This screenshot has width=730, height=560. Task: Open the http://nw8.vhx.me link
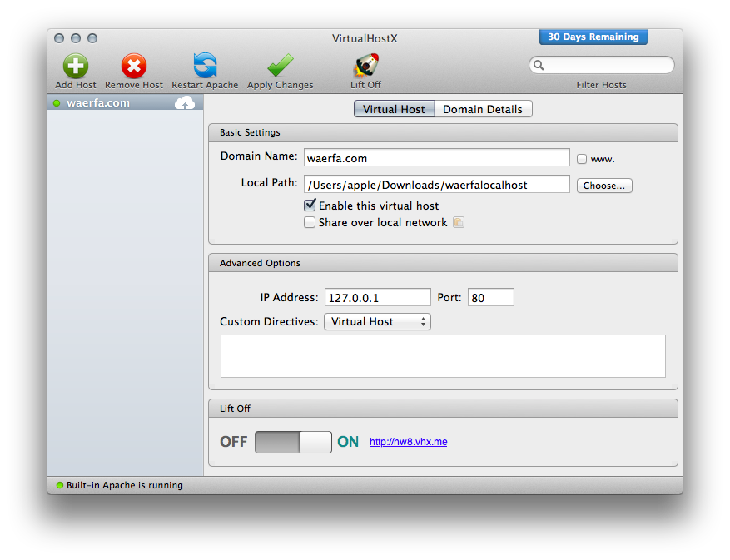(x=409, y=442)
